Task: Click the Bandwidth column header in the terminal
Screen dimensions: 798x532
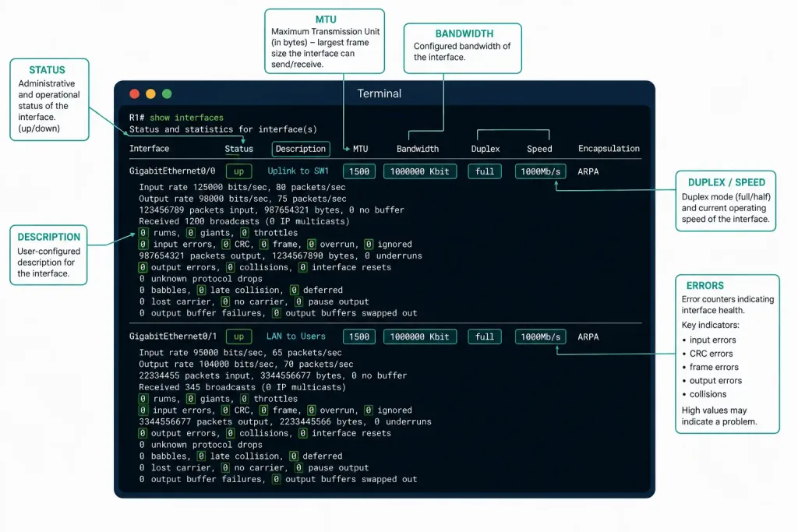Action: tap(418, 149)
